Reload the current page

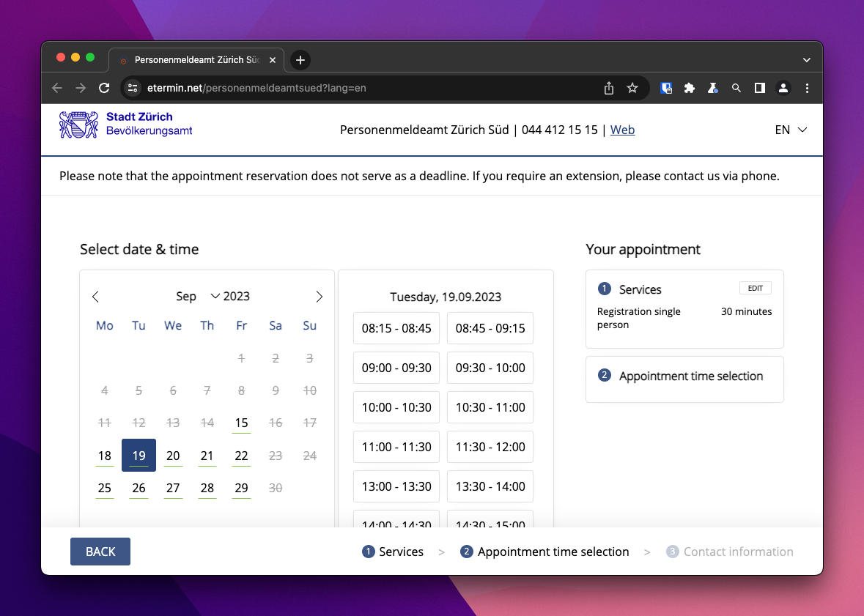104,88
